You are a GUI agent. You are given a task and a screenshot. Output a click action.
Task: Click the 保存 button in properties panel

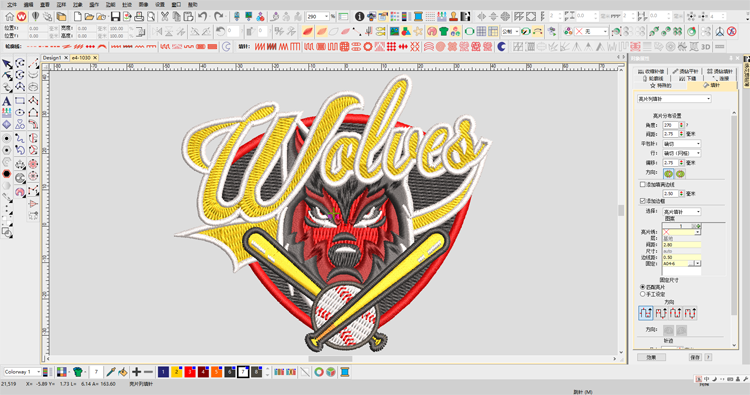click(695, 357)
